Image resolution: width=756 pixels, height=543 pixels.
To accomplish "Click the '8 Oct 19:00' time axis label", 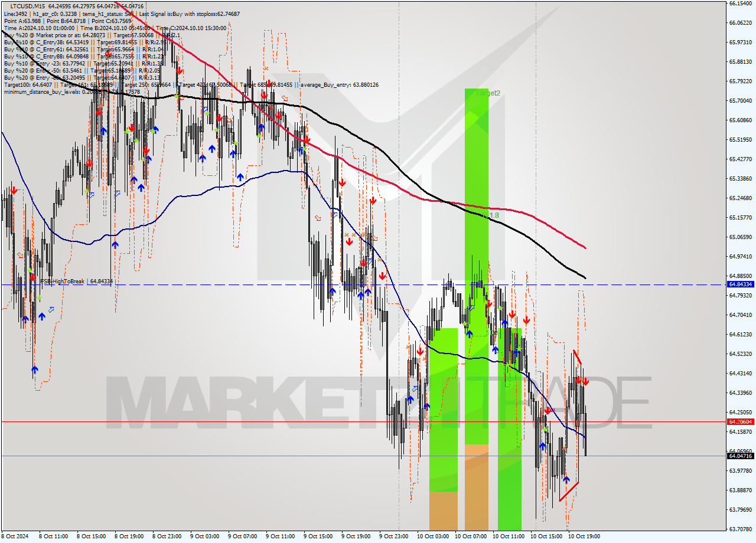I will (129, 537).
